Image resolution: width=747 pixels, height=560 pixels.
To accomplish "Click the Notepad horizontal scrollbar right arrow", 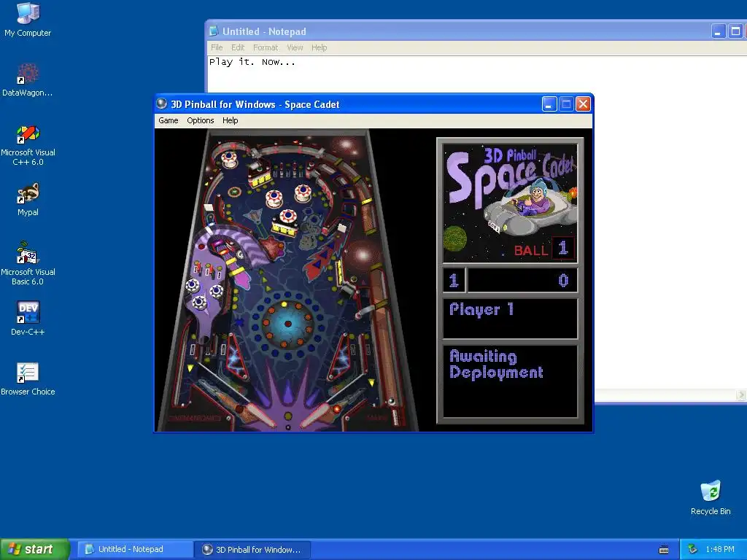I will pyautogui.click(x=741, y=394).
